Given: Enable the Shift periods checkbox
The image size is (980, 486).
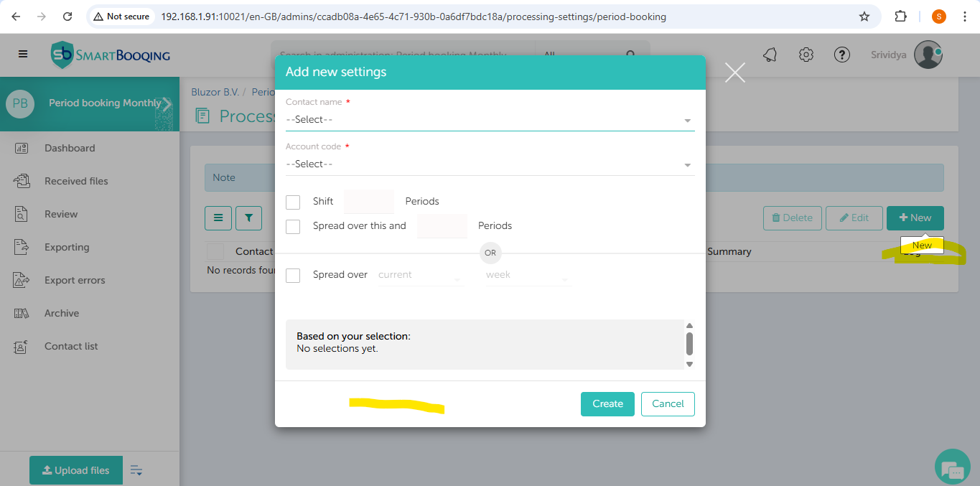Looking at the screenshot, I should (x=293, y=202).
